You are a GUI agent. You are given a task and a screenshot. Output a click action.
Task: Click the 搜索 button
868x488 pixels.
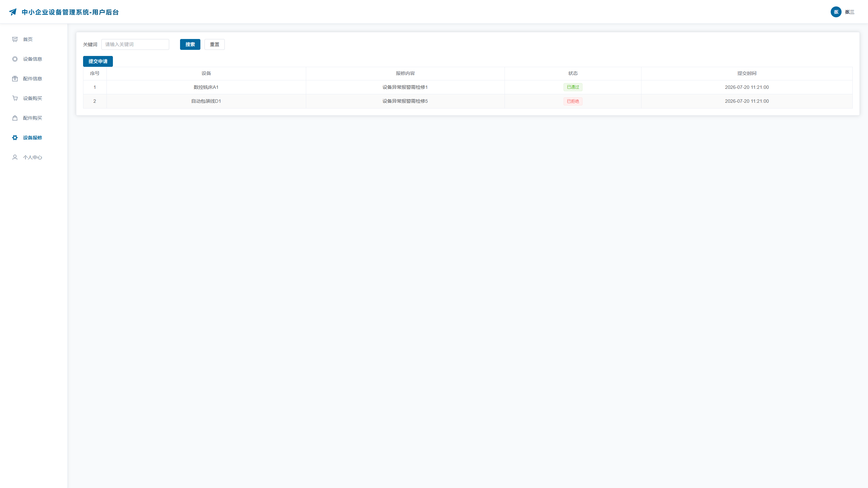point(190,44)
